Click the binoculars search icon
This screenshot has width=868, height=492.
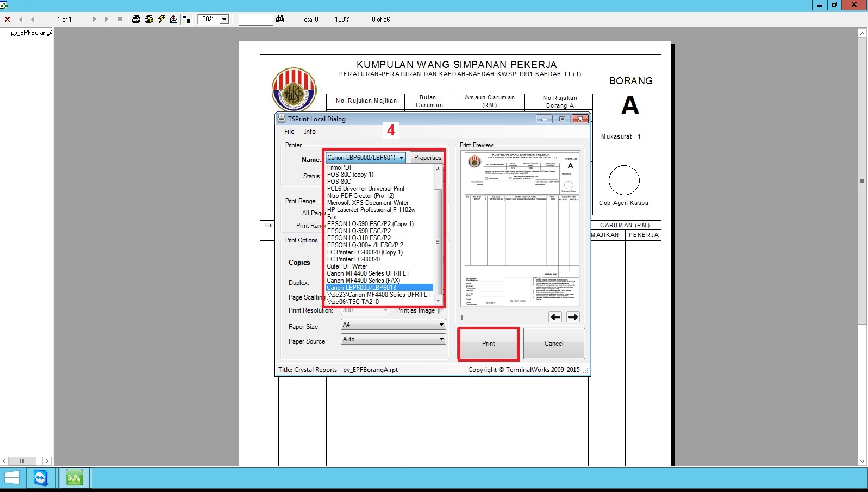tap(280, 19)
